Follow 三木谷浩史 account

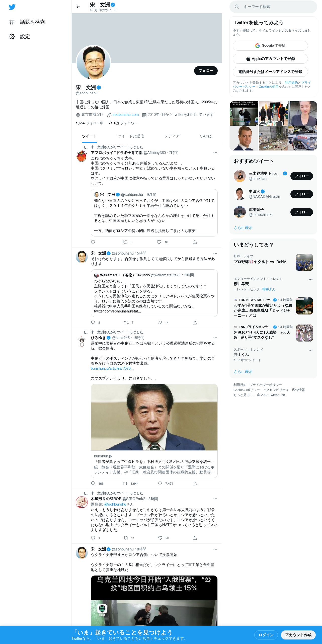301,176
